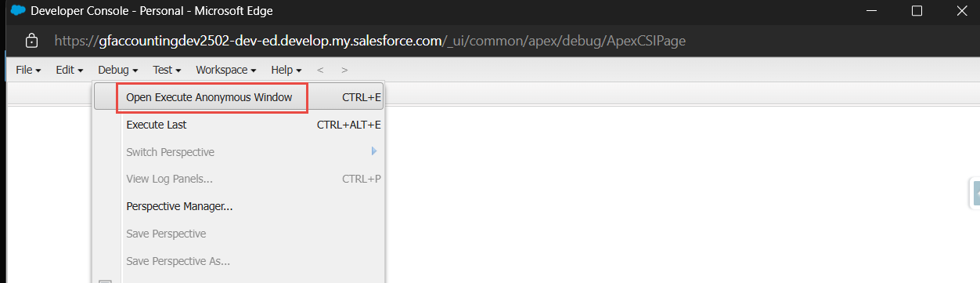
Task: Click the lock icon in address bar
Action: (31, 40)
